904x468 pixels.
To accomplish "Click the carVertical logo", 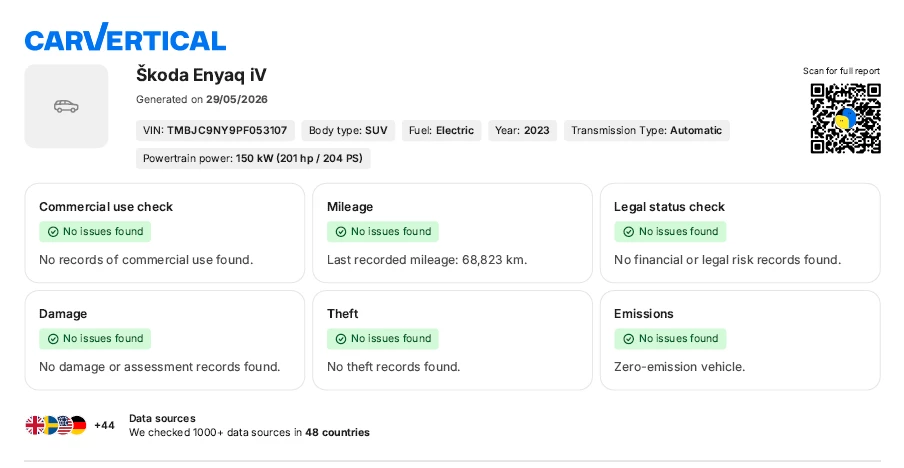I will coord(125,37).
